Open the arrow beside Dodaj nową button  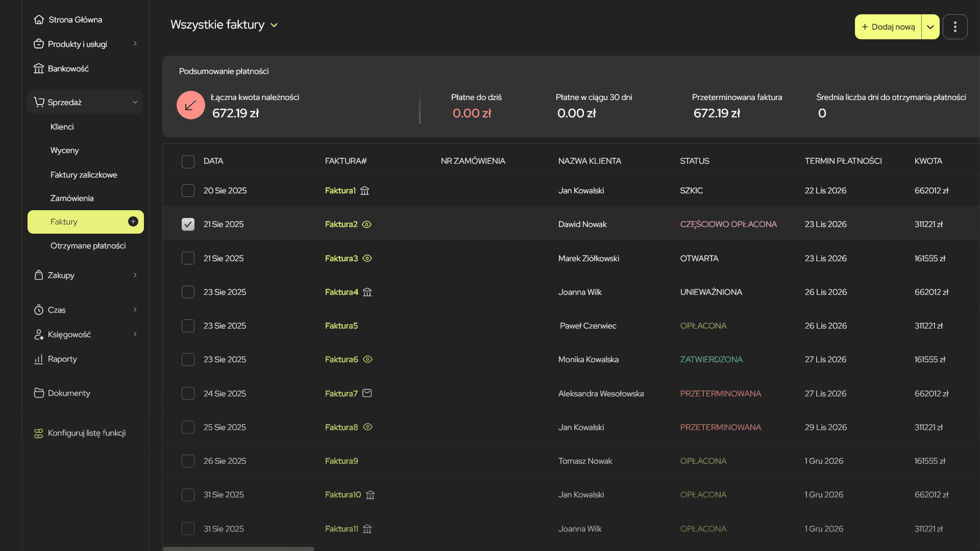(x=930, y=27)
